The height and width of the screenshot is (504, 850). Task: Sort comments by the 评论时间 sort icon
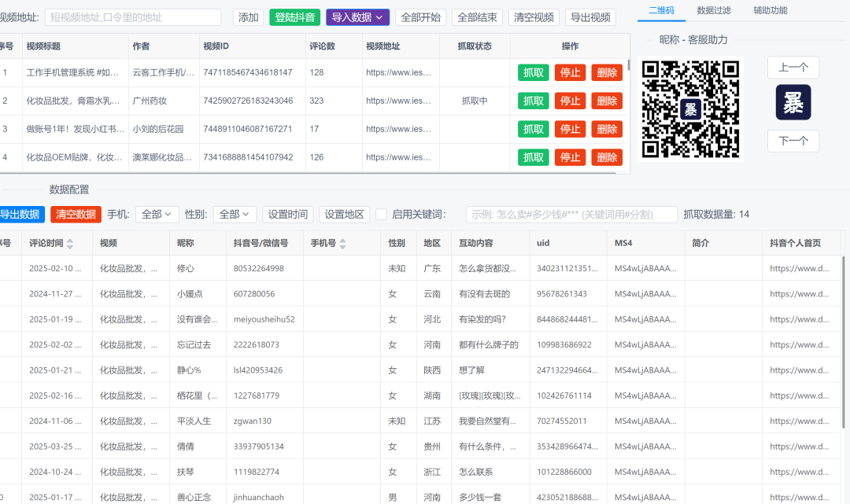coord(70,244)
